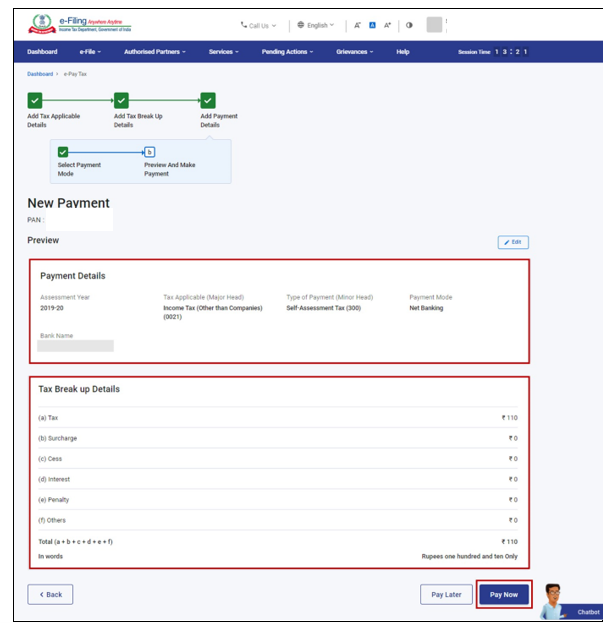Viewport: 603px width, 623px height.
Task: Toggle high contrast mode icon
Action: [x=409, y=25]
